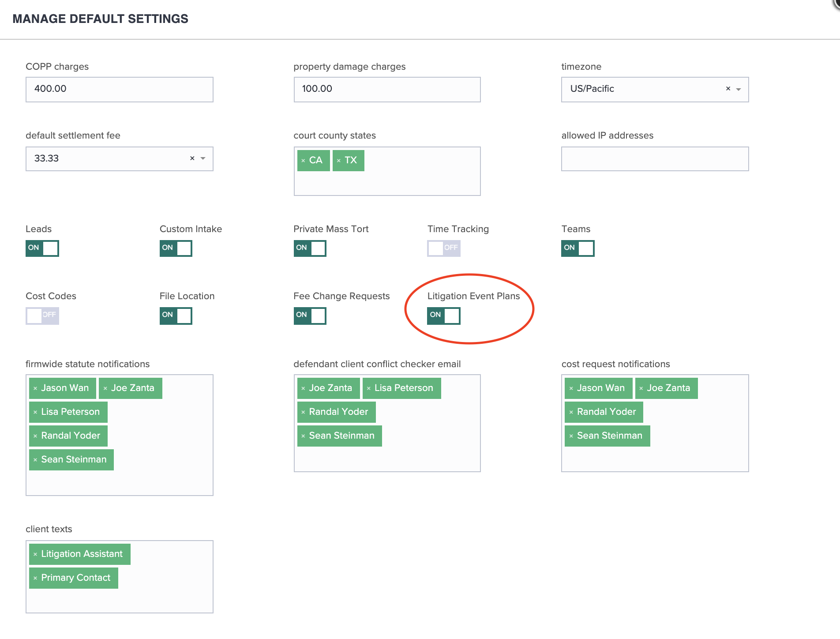840x639 pixels.
Task: Clear the default settlement fee selection
Action: (192, 158)
